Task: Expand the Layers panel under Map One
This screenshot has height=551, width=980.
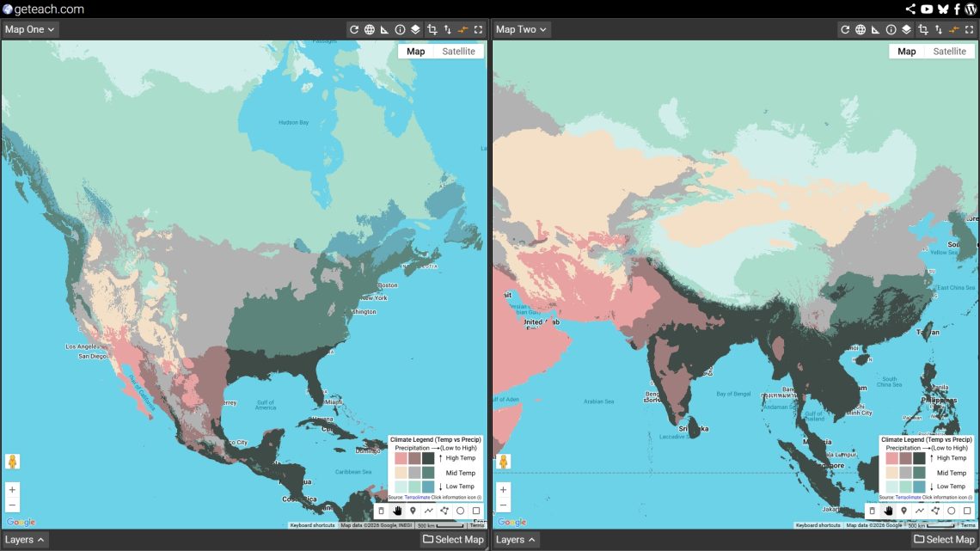Action: [x=25, y=540]
